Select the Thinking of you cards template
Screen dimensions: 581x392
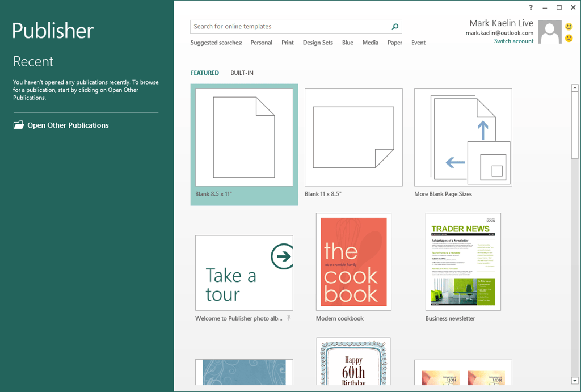(x=463, y=372)
